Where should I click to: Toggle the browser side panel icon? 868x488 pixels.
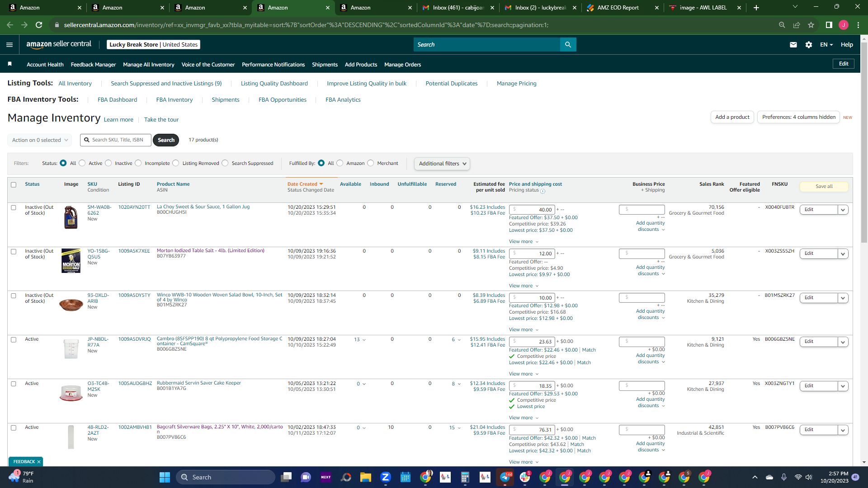(829, 25)
